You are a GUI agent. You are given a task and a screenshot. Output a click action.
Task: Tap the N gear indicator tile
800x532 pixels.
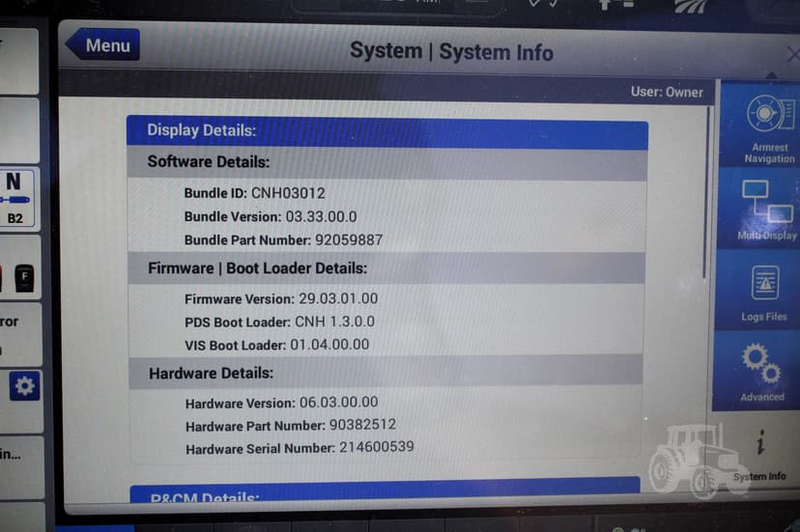click(x=15, y=196)
